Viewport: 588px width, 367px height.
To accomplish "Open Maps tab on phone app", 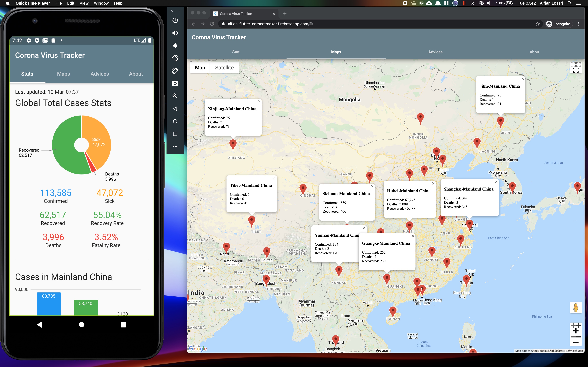I will 63,74.
